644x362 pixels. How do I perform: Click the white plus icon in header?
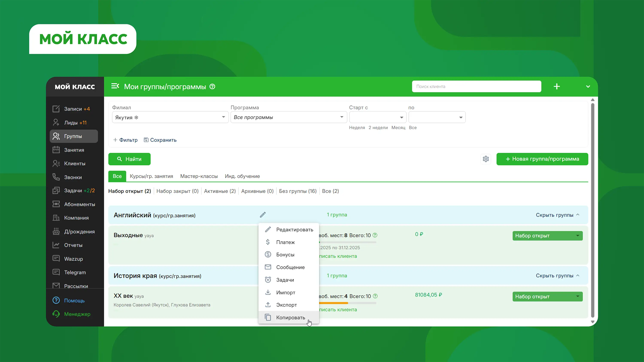click(556, 87)
